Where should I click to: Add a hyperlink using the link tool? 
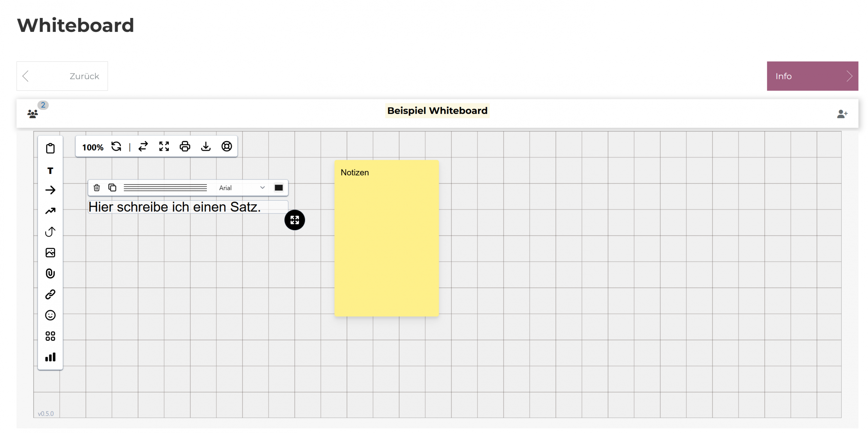50,294
